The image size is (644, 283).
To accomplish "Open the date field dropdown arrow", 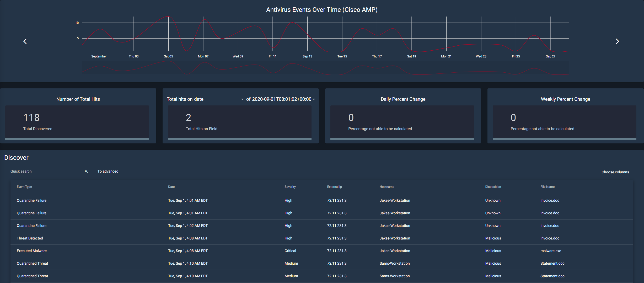I will 242,99.
